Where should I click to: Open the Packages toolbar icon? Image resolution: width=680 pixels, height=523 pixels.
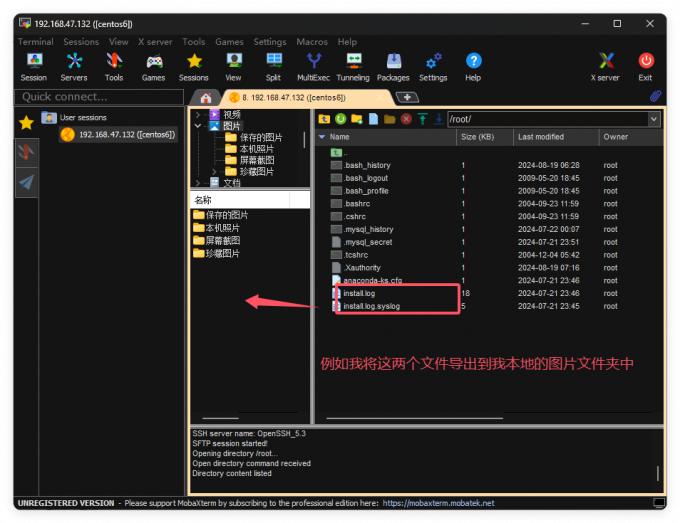click(393, 67)
